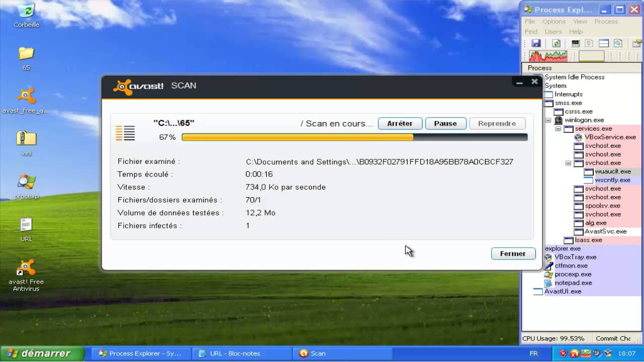Select alg.exe in process list
644x362 pixels.
(596, 223)
